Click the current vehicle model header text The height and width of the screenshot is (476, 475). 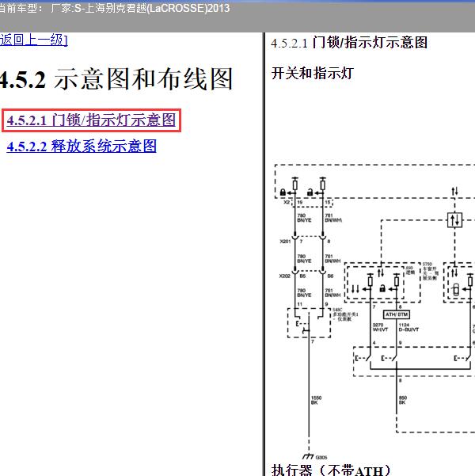point(115,8)
